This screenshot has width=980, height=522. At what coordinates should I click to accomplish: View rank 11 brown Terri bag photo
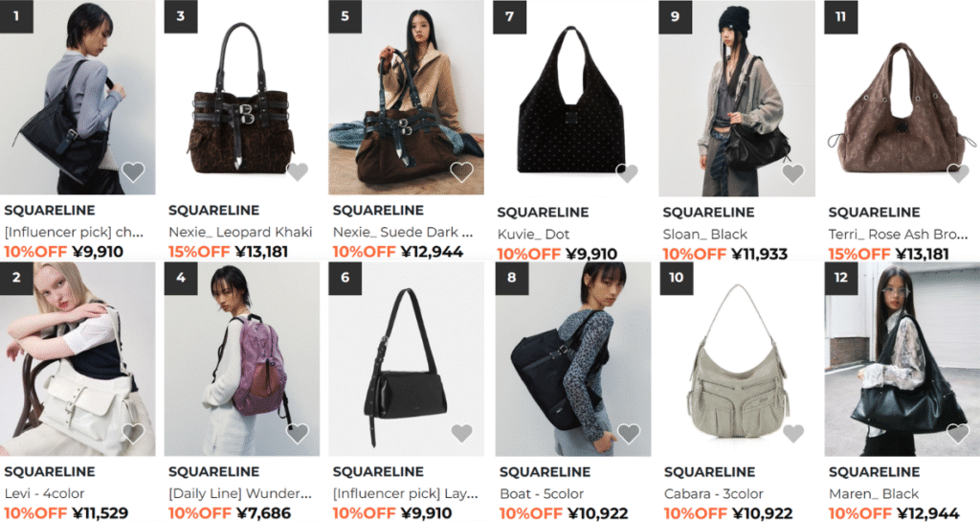pyautogui.click(x=902, y=98)
